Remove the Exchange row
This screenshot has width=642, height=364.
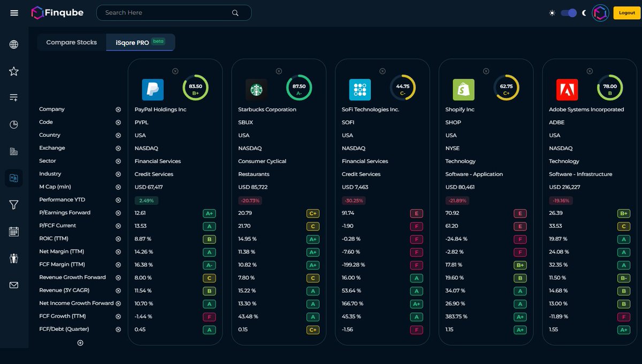[x=118, y=148]
